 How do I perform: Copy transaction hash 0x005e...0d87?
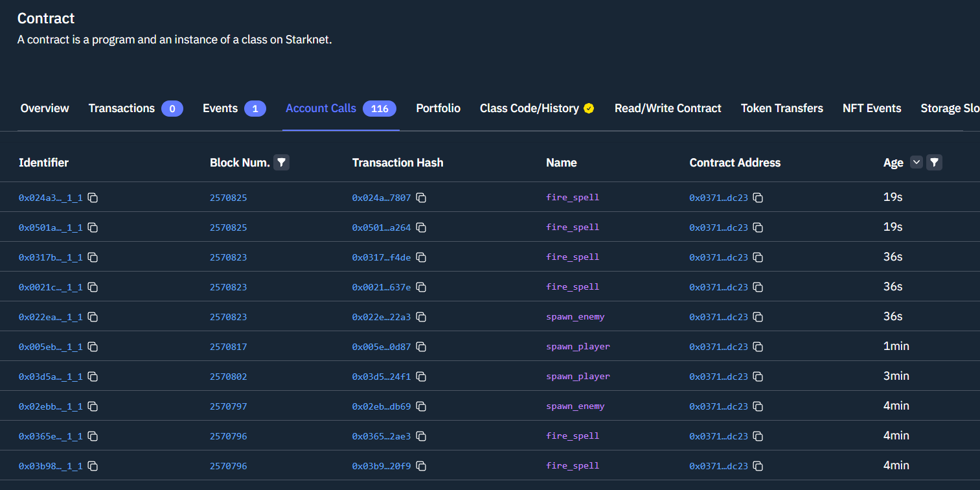(x=421, y=347)
